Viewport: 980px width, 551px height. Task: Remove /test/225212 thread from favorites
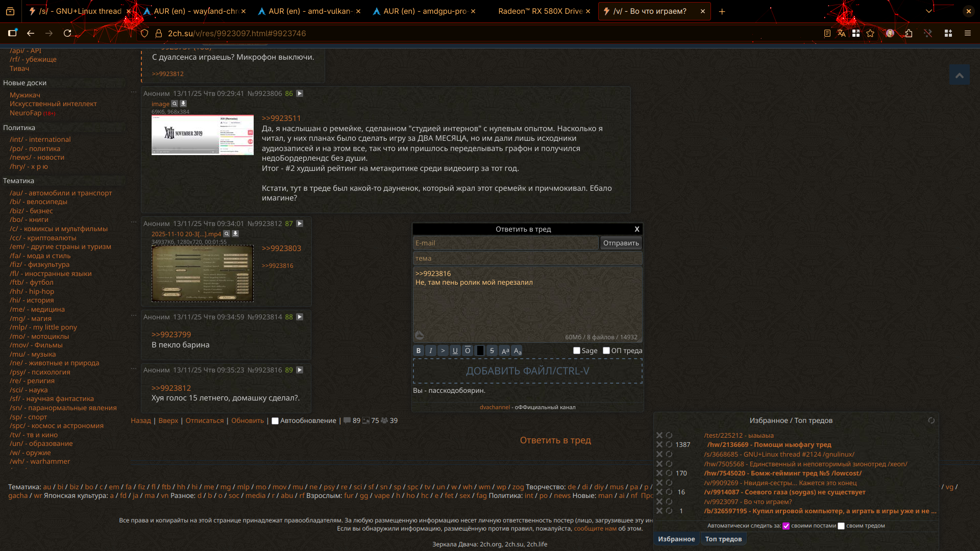(x=659, y=435)
